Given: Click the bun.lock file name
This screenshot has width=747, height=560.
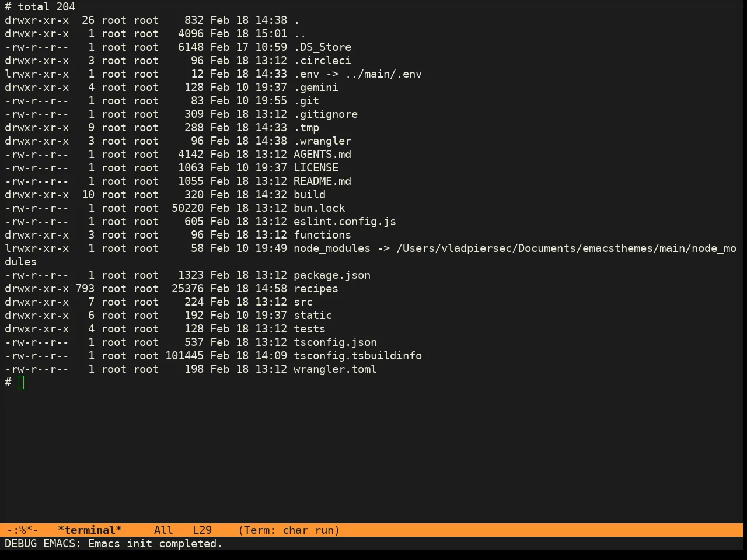Looking at the screenshot, I should click(x=319, y=208).
